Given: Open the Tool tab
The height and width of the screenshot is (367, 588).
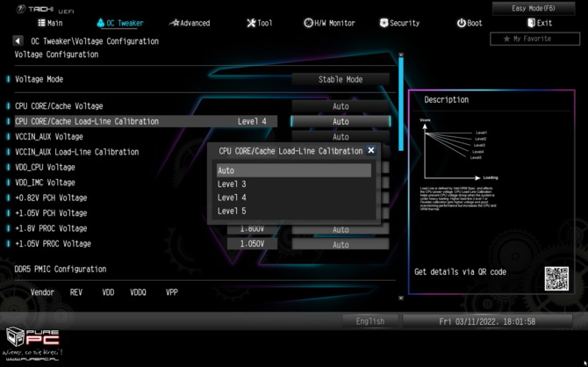Looking at the screenshot, I should [260, 23].
